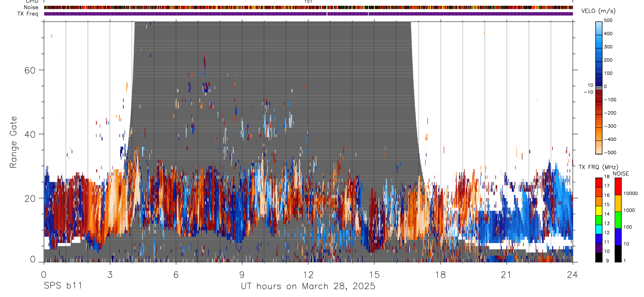Image resolution: width=644 pixels, height=297 pixels.
Task: Select the 'Range Gate' y-axis label
Action: coord(13,142)
